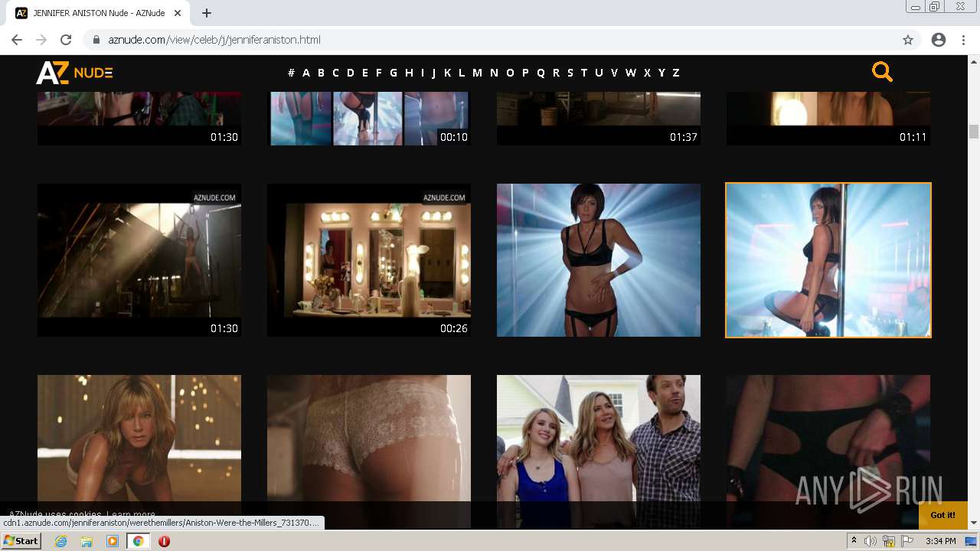
Task: Jump to letter Z listing
Action: point(676,73)
